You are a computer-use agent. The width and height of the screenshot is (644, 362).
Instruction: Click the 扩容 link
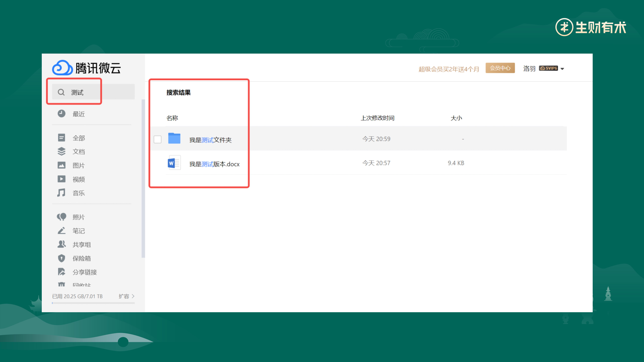pos(124,296)
